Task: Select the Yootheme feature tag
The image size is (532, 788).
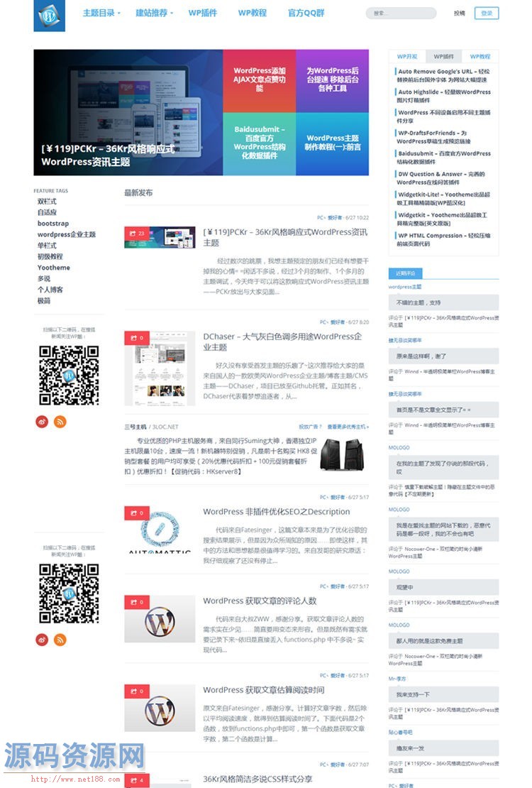Action: 53,268
